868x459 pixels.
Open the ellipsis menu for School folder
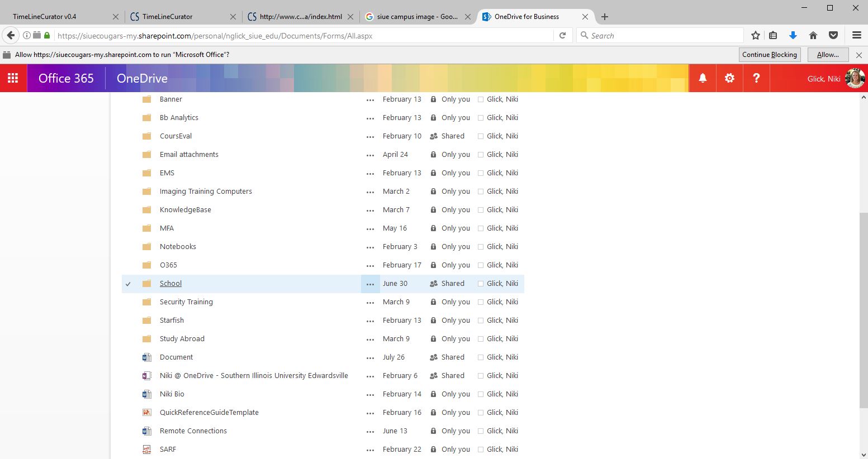[x=370, y=284]
